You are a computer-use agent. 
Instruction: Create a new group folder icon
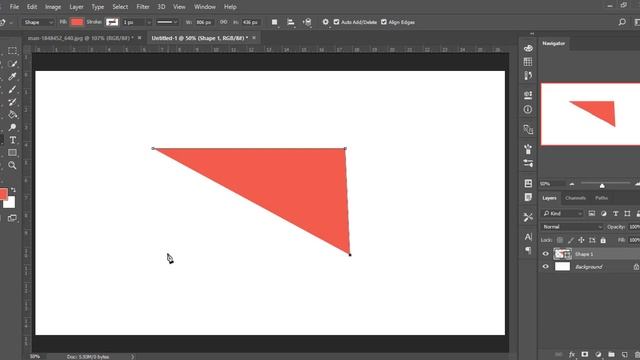point(611,354)
